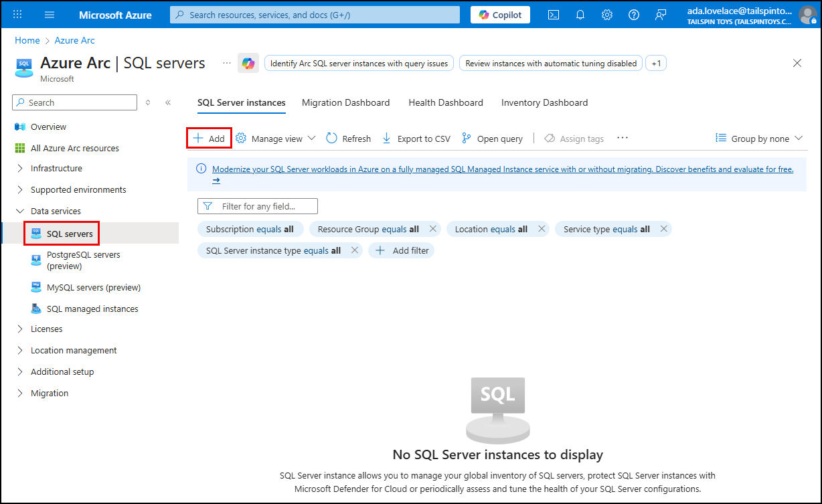The height and width of the screenshot is (504, 822).
Task: Open the Azure Arc breadcrumb link
Action: tap(74, 40)
